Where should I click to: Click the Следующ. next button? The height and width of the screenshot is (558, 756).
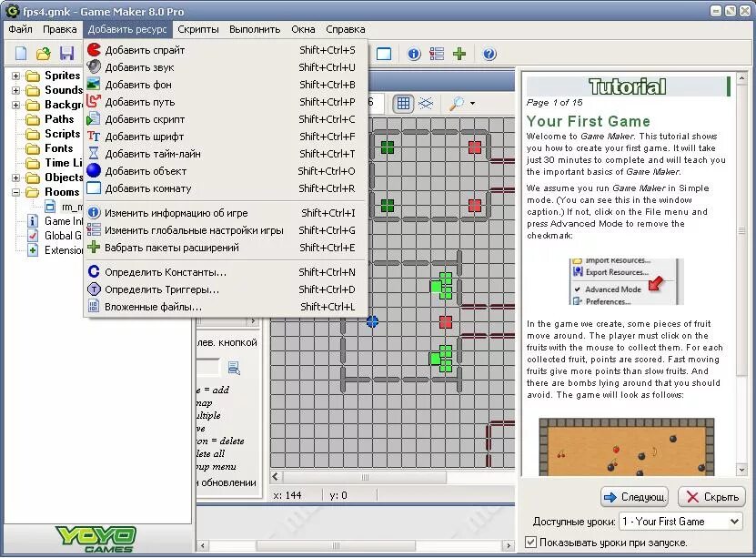point(634,497)
